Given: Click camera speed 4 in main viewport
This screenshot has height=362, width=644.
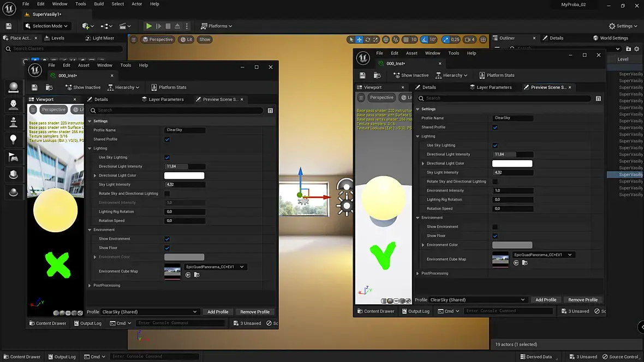Looking at the screenshot, I should (469, 39).
